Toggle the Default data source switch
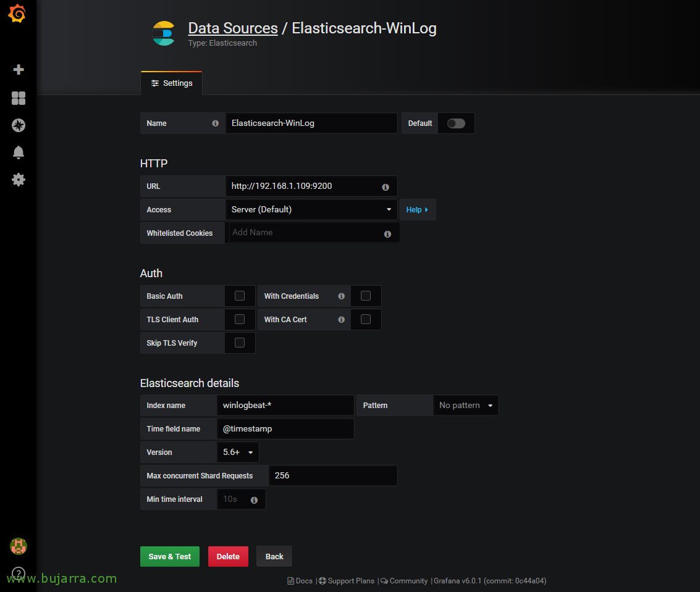Viewport: 700px width, 592px height. tap(456, 123)
